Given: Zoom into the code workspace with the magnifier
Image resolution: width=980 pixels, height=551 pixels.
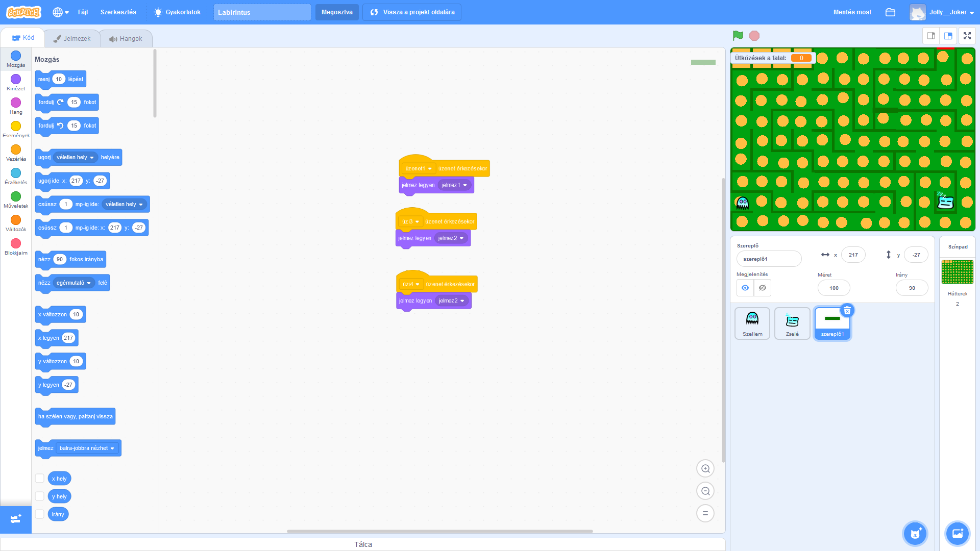Looking at the screenshot, I should click(x=705, y=468).
